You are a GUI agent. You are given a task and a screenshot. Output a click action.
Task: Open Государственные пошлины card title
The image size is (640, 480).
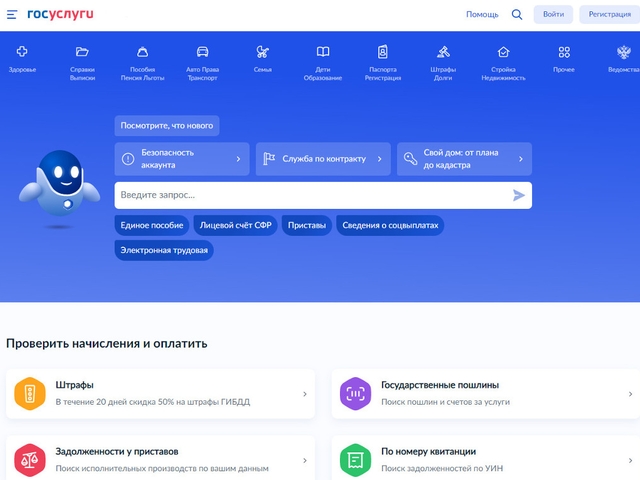(x=440, y=385)
